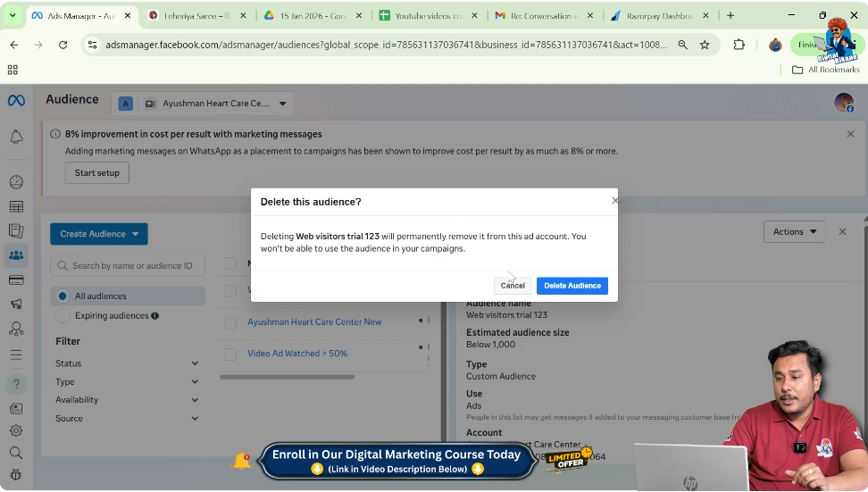868x492 pixels.
Task: Click the zoom magnifier in address bar
Action: pyautogui.click(x=682, y=45)
